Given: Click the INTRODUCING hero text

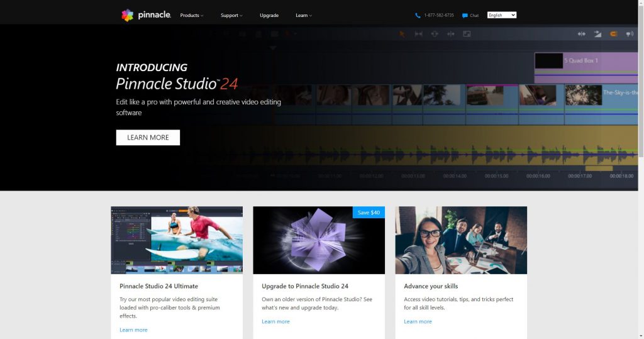Looking at the screenshot, I should pos(152,67).
